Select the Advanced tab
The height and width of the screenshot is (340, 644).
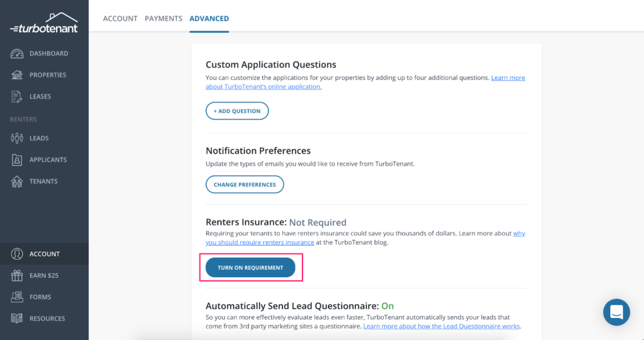point(209,18)
